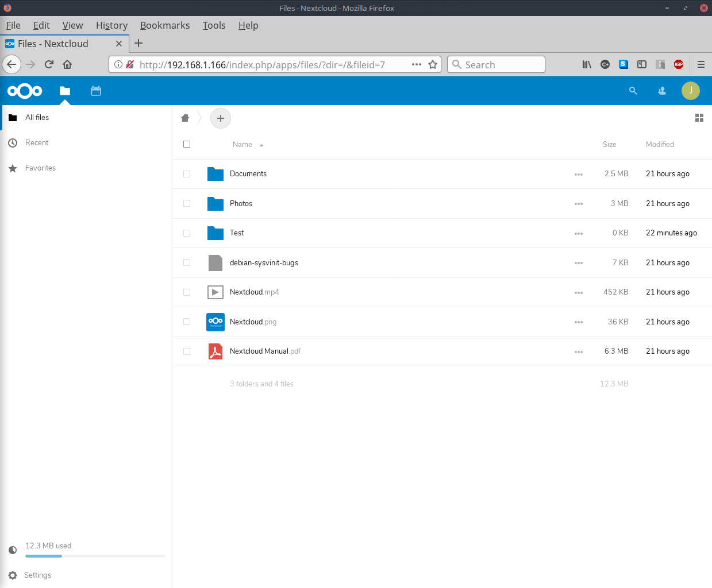Viewport: 712px width, 588px height.
Task: Open the Documents folder name
Action: pyautogui.click(x=248, y=174)
